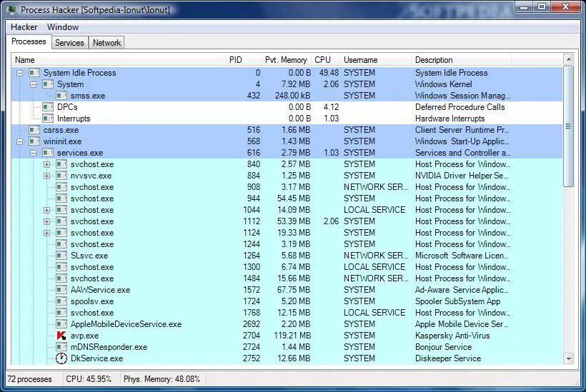Image resolution: width=586 pixels, height=392 pixels.
Task: Click the csrss.exe process icon
Action: point(34,130)
